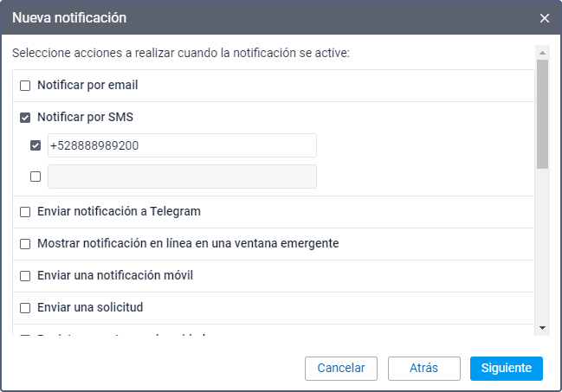
Task: Click the scrollbar up arrow
Action: [x=542, y=51]
